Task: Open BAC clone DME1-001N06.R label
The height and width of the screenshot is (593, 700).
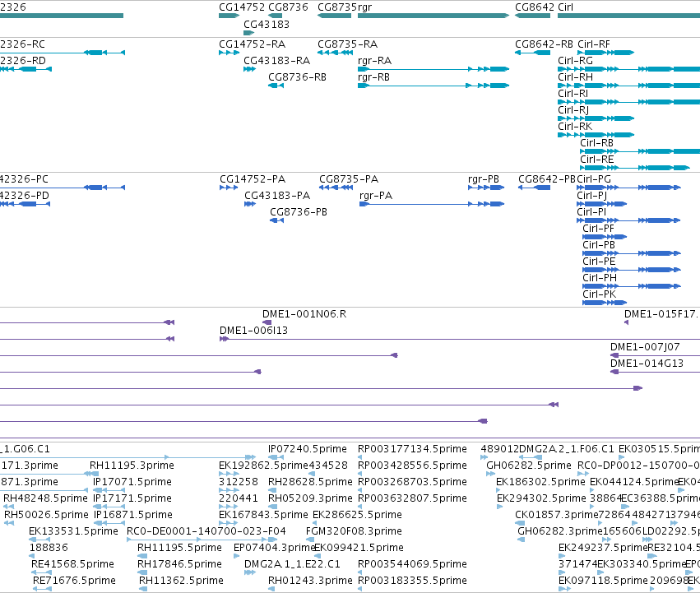Action: point(304,314)
